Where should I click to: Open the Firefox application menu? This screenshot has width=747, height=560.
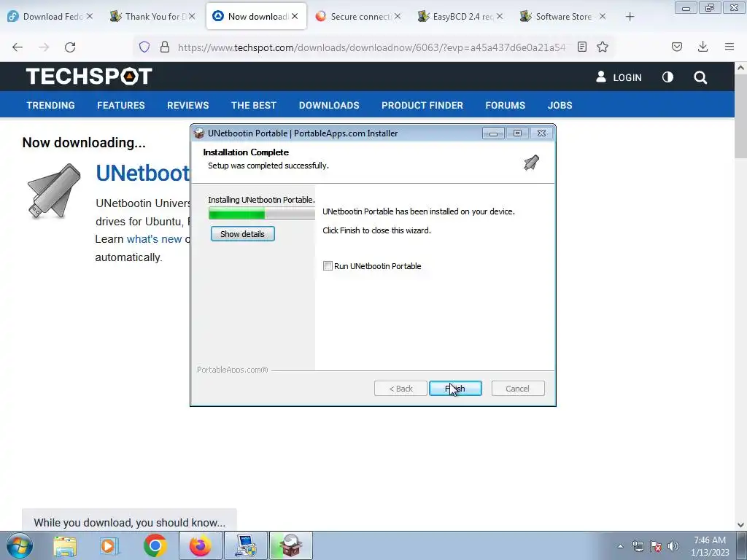click(x=729, y=47)
